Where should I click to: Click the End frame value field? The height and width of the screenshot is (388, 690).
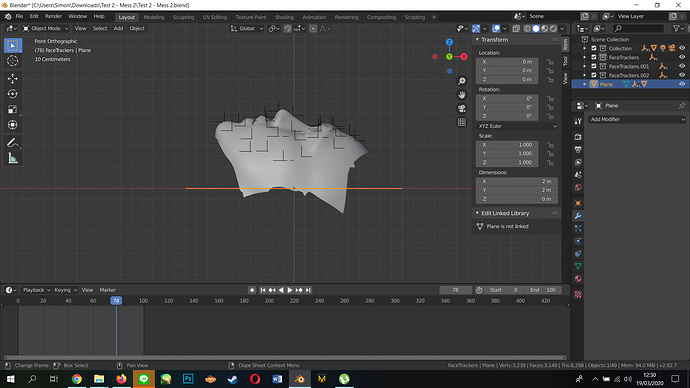pos(543,290)
